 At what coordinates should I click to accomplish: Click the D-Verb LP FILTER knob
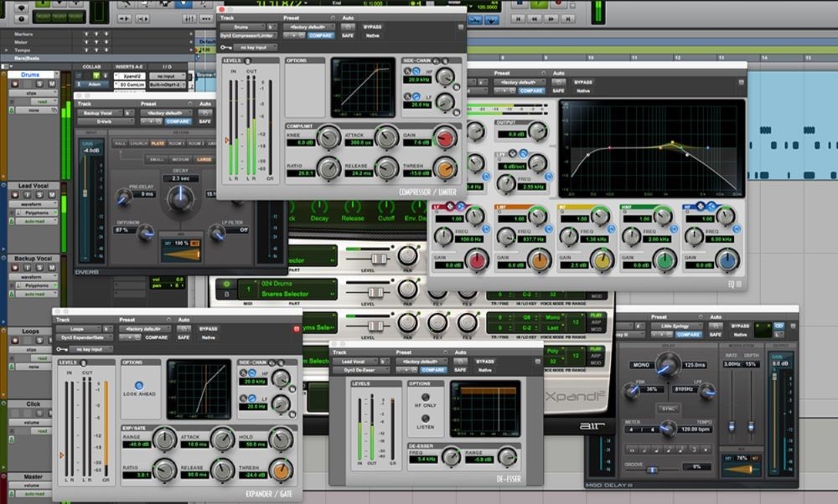point(216,233)
